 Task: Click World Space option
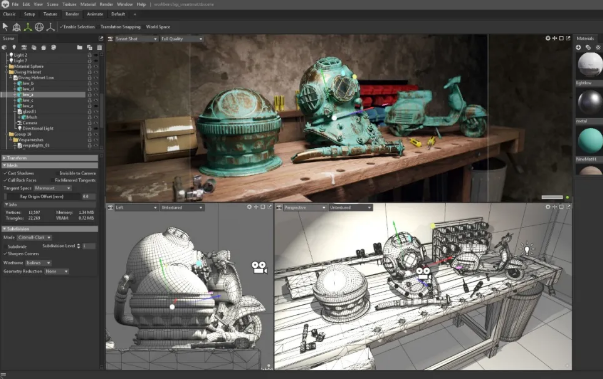click(158, 27)
